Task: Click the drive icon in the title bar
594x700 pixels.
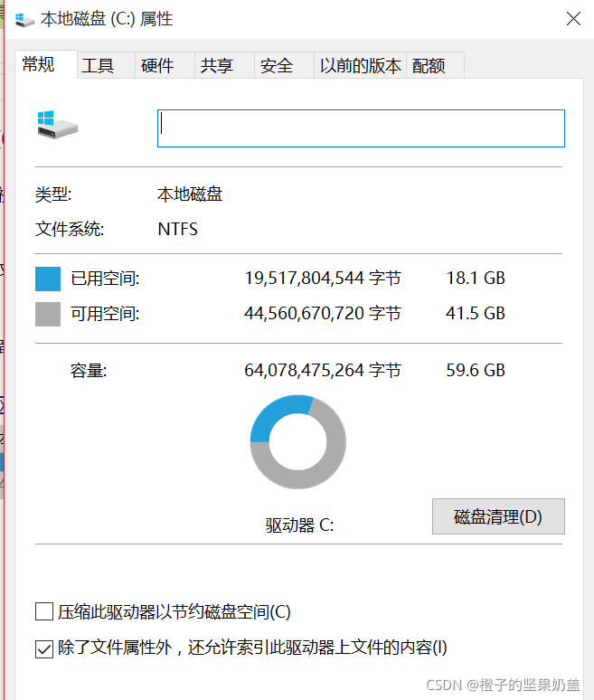Action: (x=24, y=20)
